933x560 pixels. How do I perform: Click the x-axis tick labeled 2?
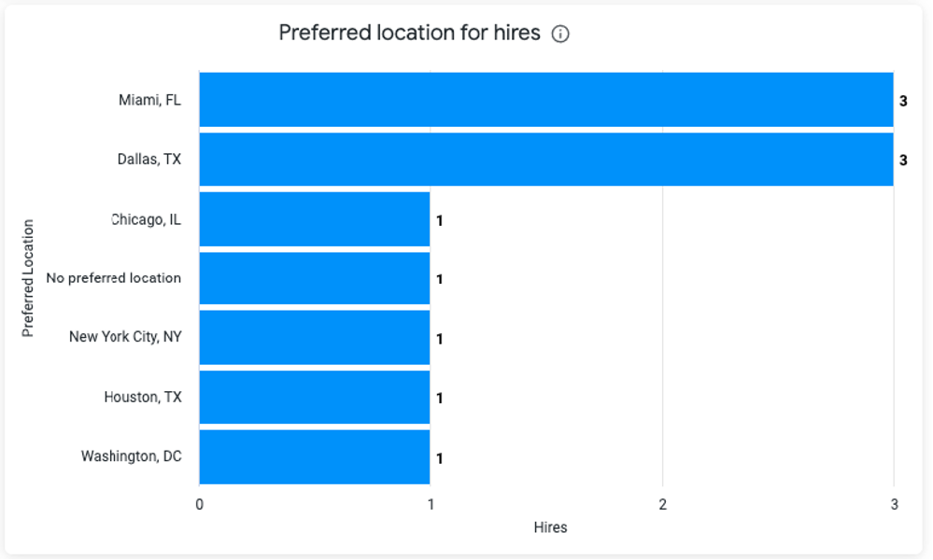pos(662,505)
